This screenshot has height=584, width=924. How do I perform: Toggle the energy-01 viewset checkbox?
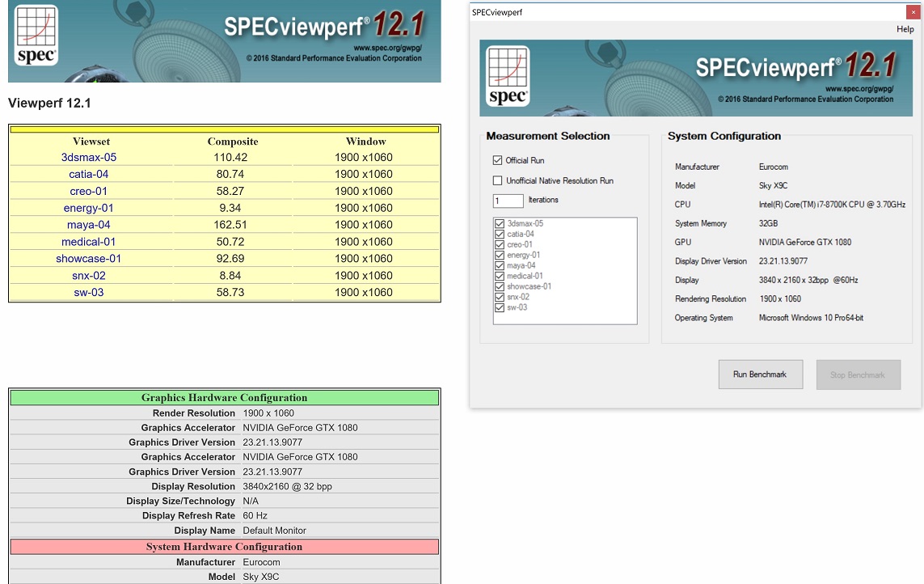pyautogui.click(x=500, y=255)
